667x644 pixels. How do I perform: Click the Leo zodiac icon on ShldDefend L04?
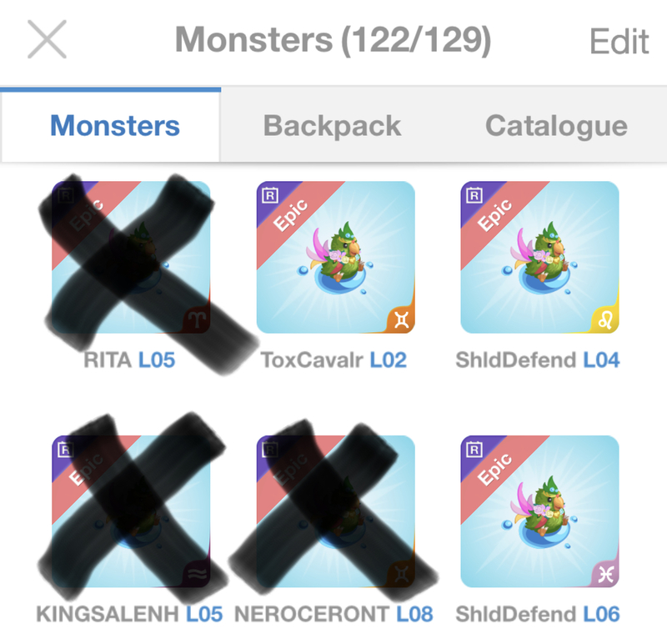pyautogui.click(x=605, y=320)
